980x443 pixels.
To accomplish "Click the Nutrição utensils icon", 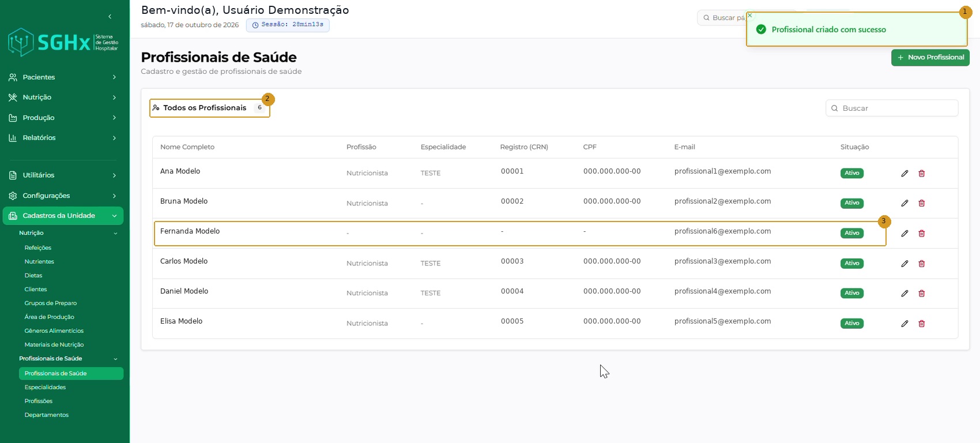I will click(x=13, y=97).
